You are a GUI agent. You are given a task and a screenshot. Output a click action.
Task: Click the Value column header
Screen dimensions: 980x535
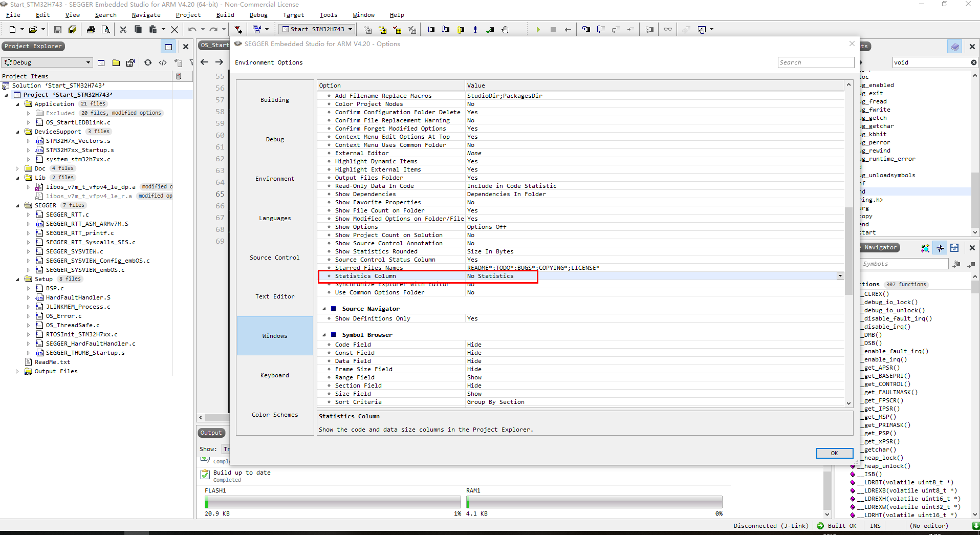point(655,85)
